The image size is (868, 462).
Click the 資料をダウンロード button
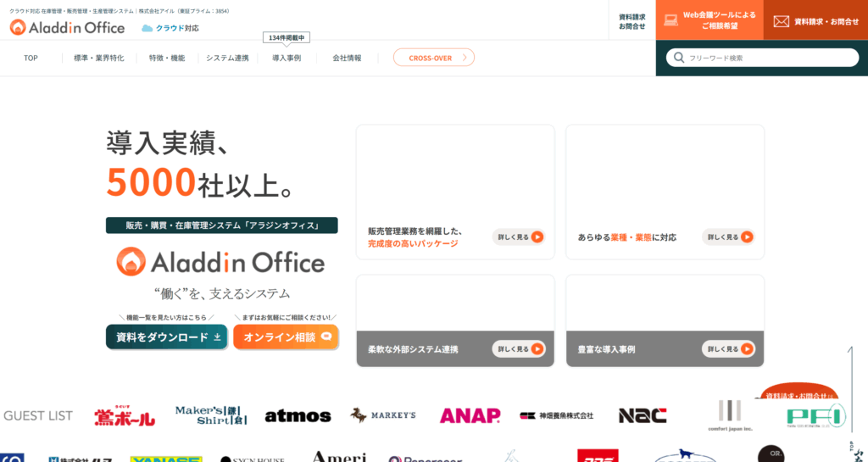[x=167, y=337]
